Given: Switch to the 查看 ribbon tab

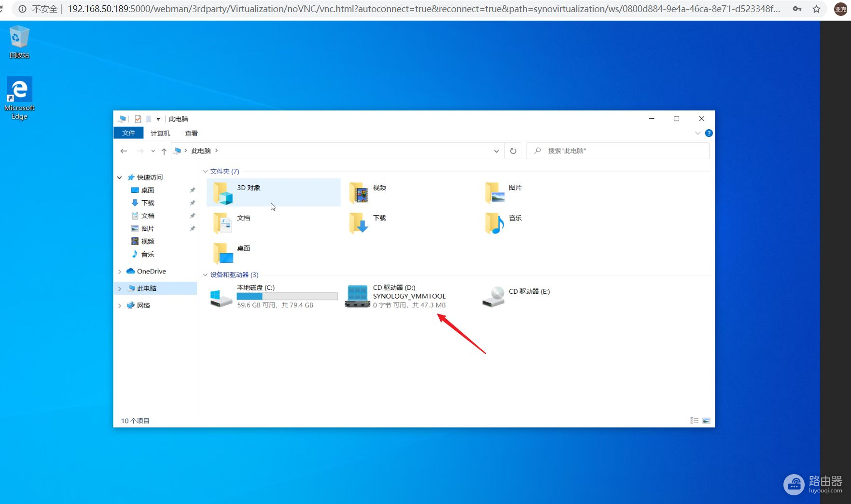Looking at the screenshot, I should click(x=191, y=133).
